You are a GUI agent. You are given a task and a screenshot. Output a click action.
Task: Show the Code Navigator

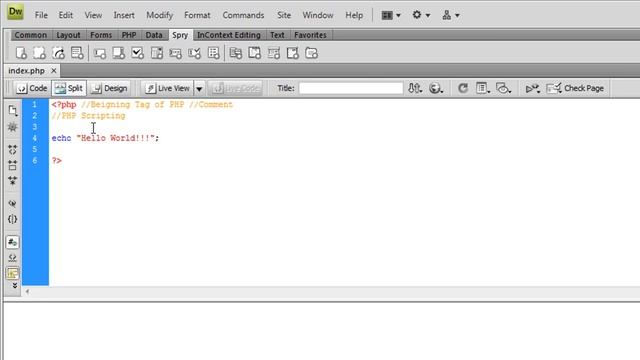click(13, 127)
